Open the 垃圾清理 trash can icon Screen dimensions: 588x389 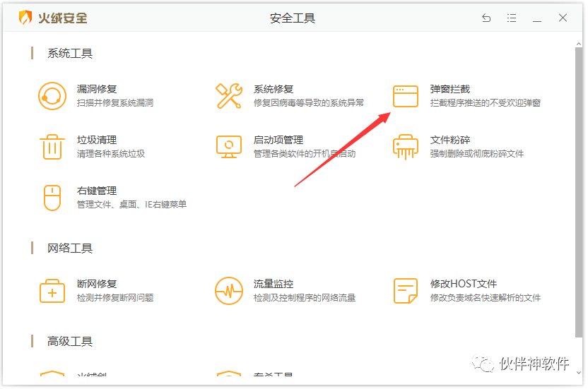pyautogui.click(x=52, y=147)
